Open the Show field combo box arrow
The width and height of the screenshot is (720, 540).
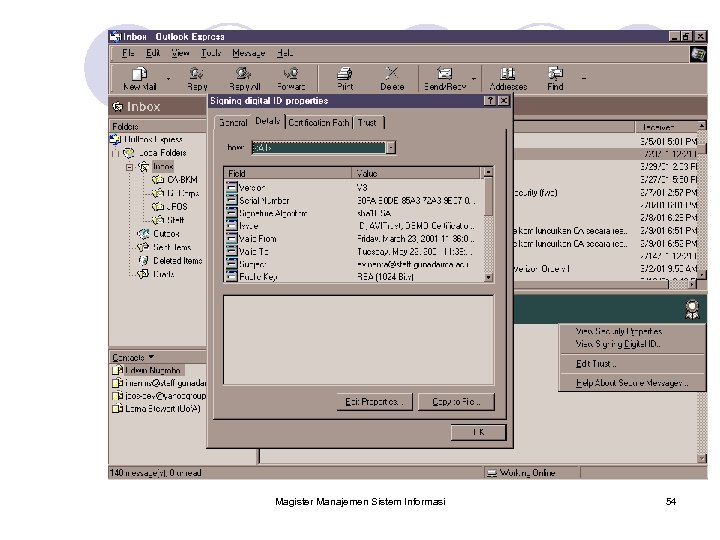click(x=391, y=147)
